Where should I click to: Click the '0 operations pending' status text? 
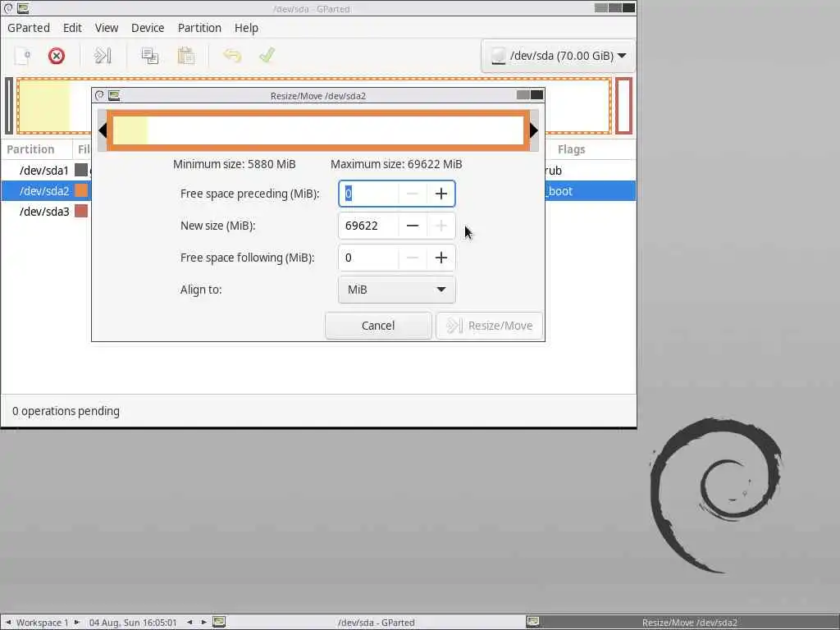coord(66,411)
